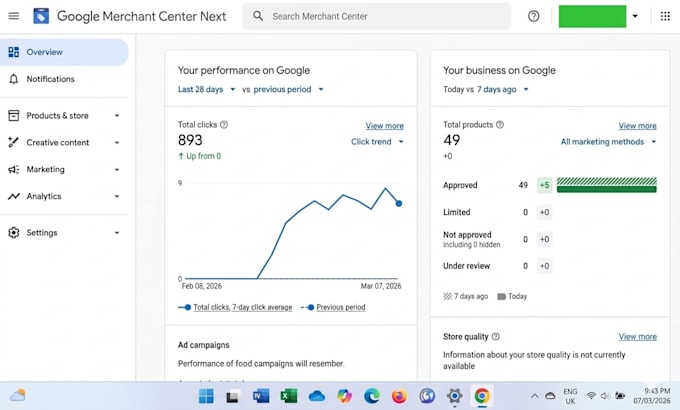Open the 7 days ago dropdown
The height and width of the screenshot is (410, 680).
click(503, 89)
